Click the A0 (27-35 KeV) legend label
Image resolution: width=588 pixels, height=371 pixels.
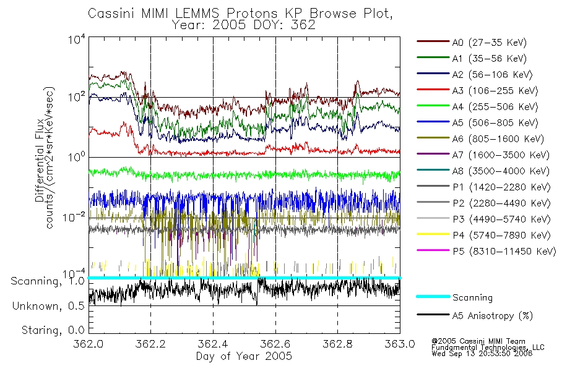490,43
